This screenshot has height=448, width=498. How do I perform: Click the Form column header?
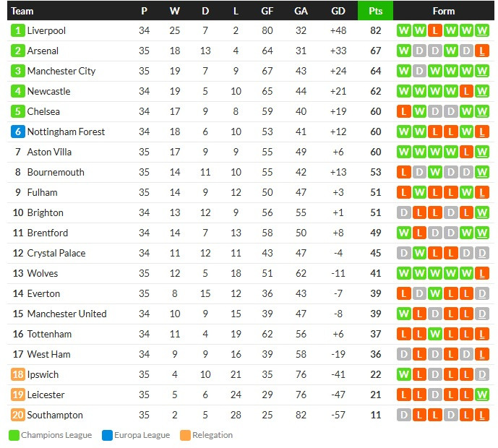444,11
